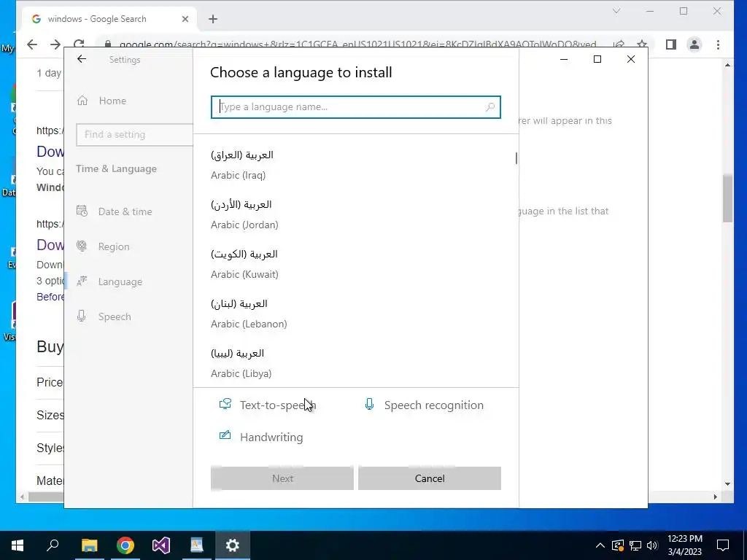747x560 pixels.
Task: Close the Settings window
Action: pos(631,59)
